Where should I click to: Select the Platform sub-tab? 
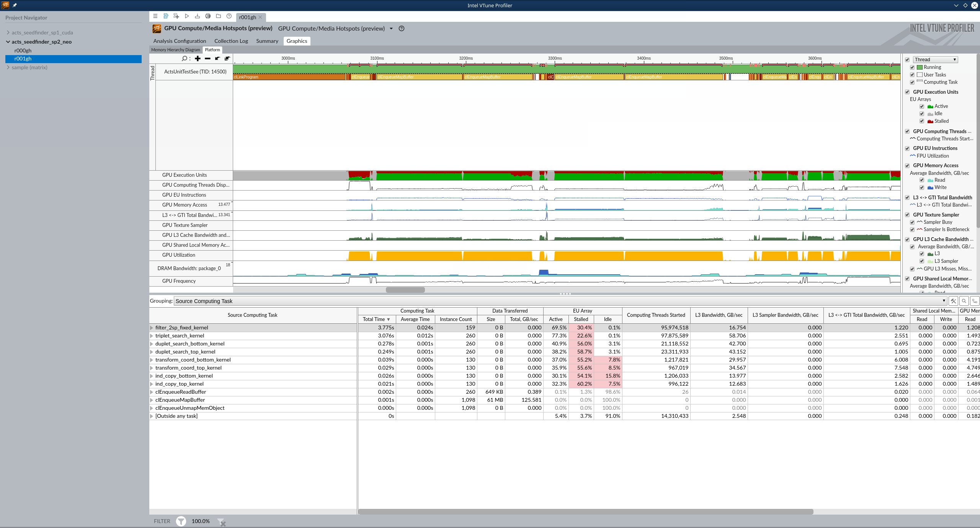pos(212,50)
